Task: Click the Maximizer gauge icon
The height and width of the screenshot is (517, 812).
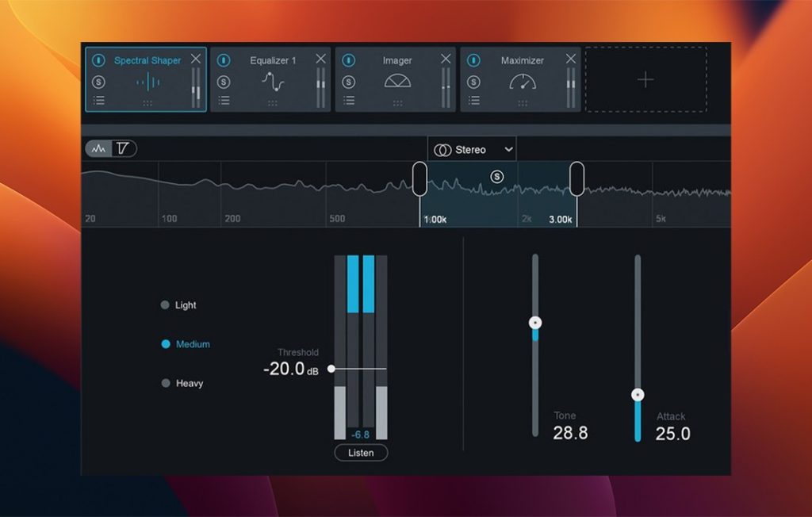Action: (523, 81)
